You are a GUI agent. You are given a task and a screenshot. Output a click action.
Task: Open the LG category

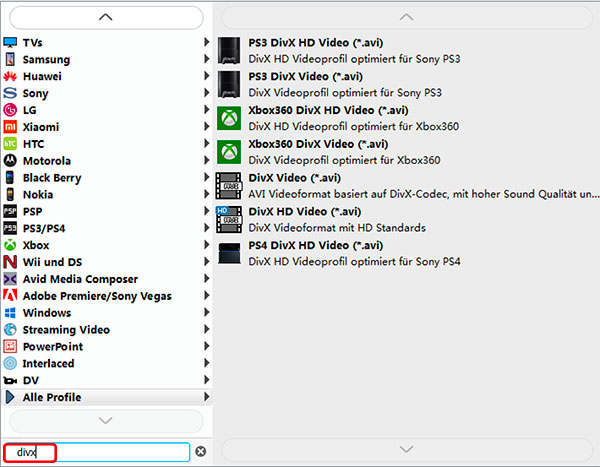click(106, 110)
